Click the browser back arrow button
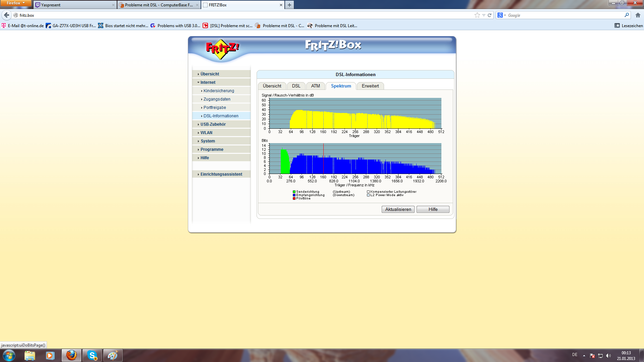 [7, 15]
